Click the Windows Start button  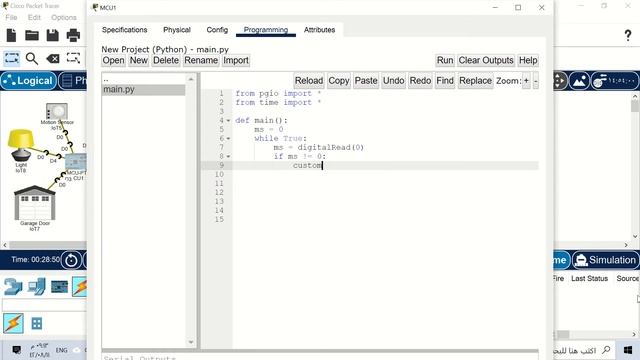[628, 350]
